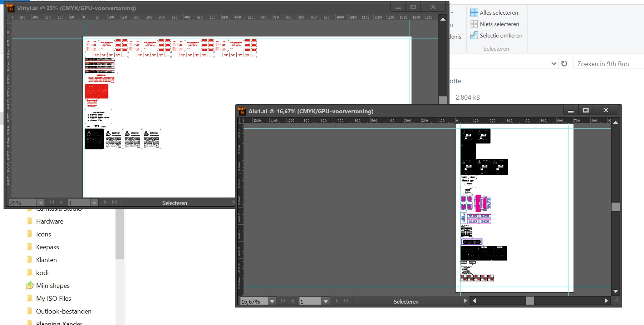Click scroll left arrow in Alu1.ai window
Screen dimensions: 644x325
474,301
